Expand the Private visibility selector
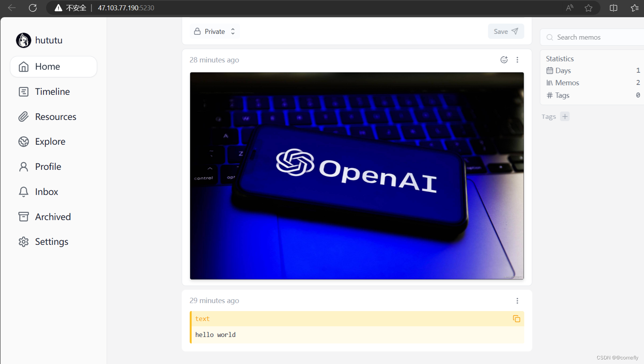The height and width of the screenshot is (364, 644). tap(215, 32)
